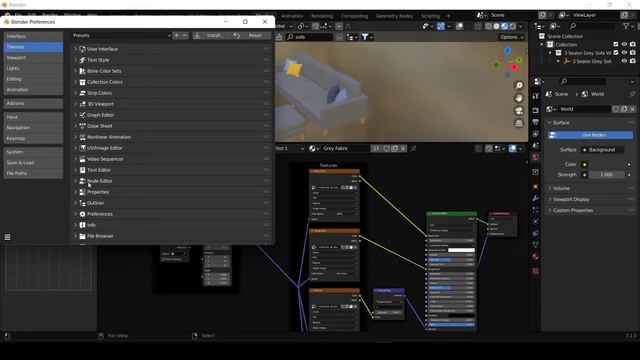This screenshot has height=360, width=640.
Task: Add a new theme preset with plus
Action: 176,36
